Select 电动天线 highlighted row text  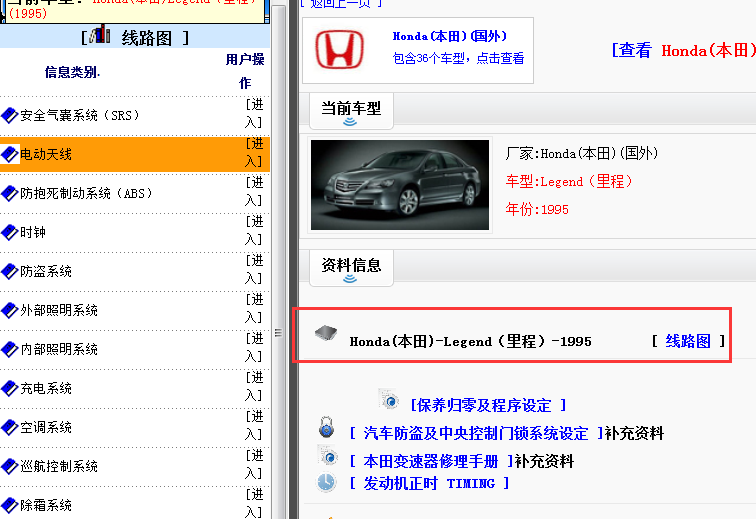[x=46, y=154]
